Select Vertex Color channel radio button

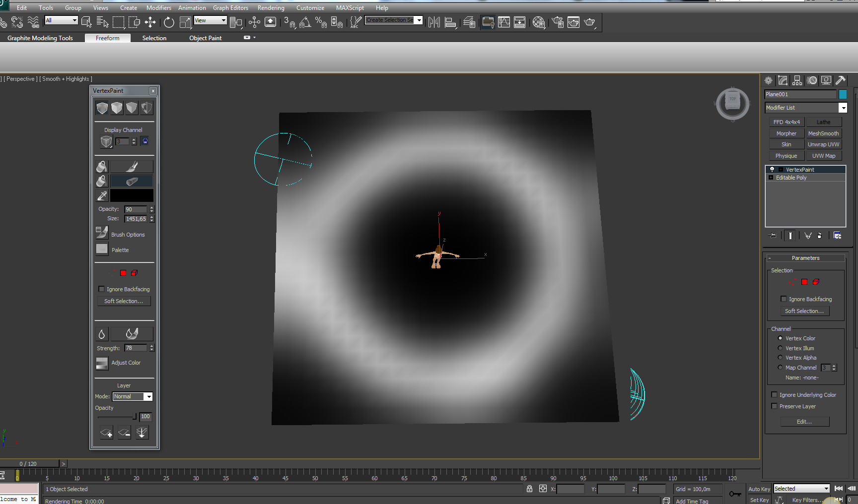[x=780, y=338]
